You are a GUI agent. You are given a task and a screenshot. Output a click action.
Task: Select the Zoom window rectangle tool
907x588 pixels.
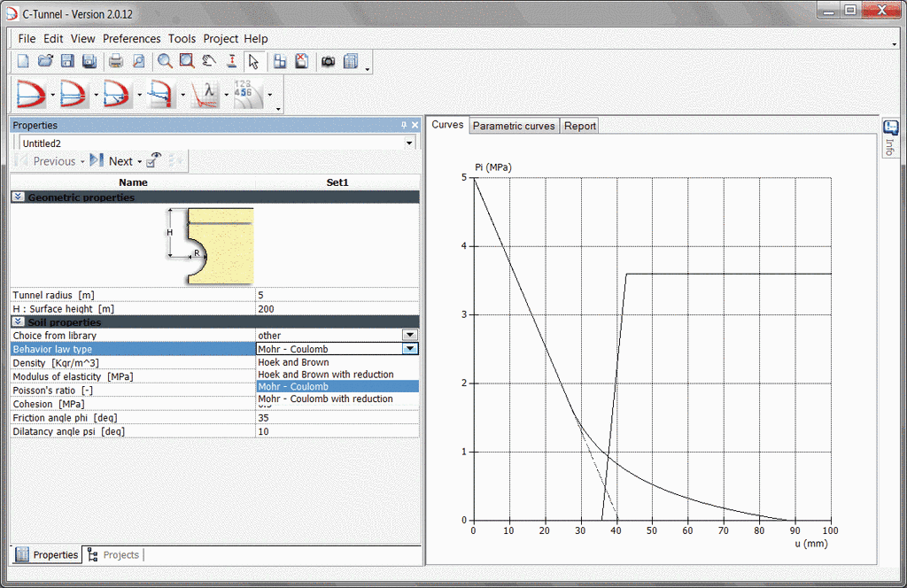[x=187, y=61]
